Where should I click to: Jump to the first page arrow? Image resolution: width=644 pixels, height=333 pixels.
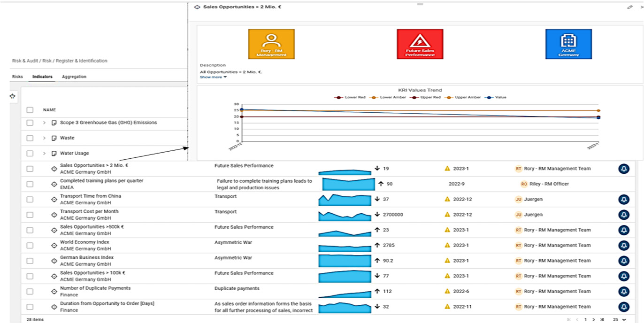(569, 320)
